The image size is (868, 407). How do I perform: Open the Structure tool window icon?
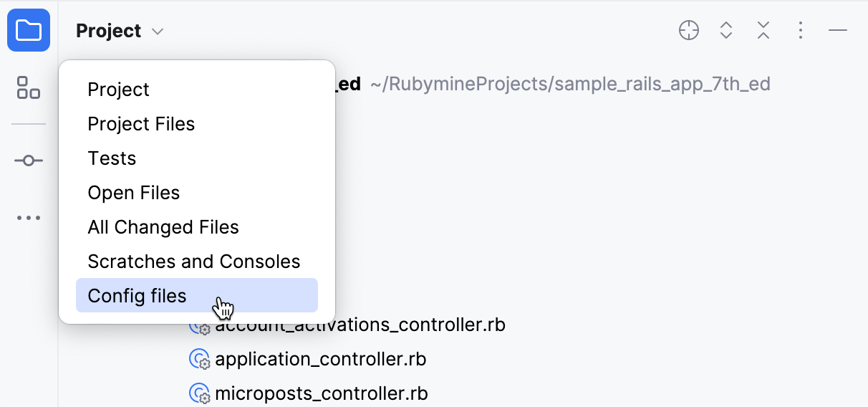click(29, 87)
